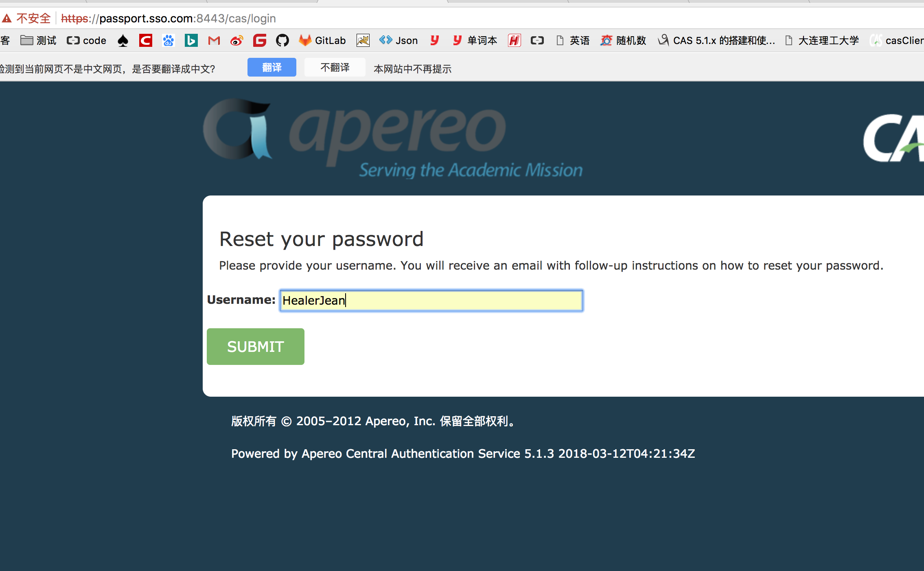Click the red CSDN C bookmark
This screenshot has height=571, width=924.
coord(145,40)
